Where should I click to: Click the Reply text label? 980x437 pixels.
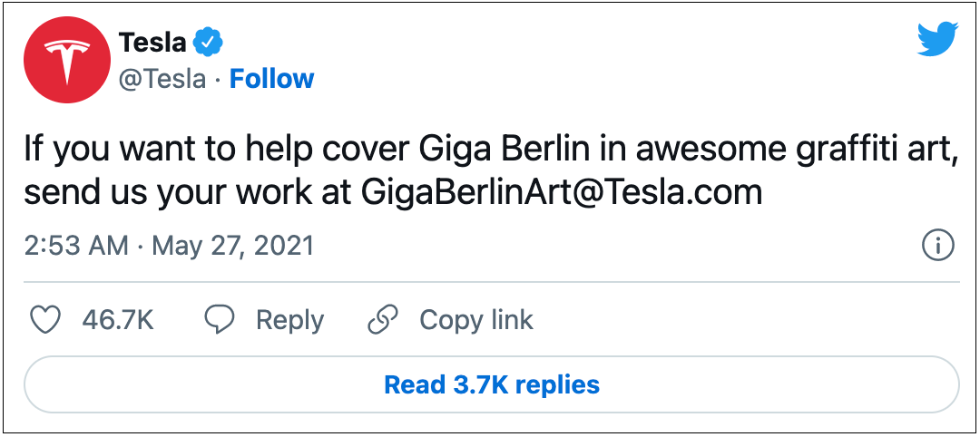click(289, 320)
